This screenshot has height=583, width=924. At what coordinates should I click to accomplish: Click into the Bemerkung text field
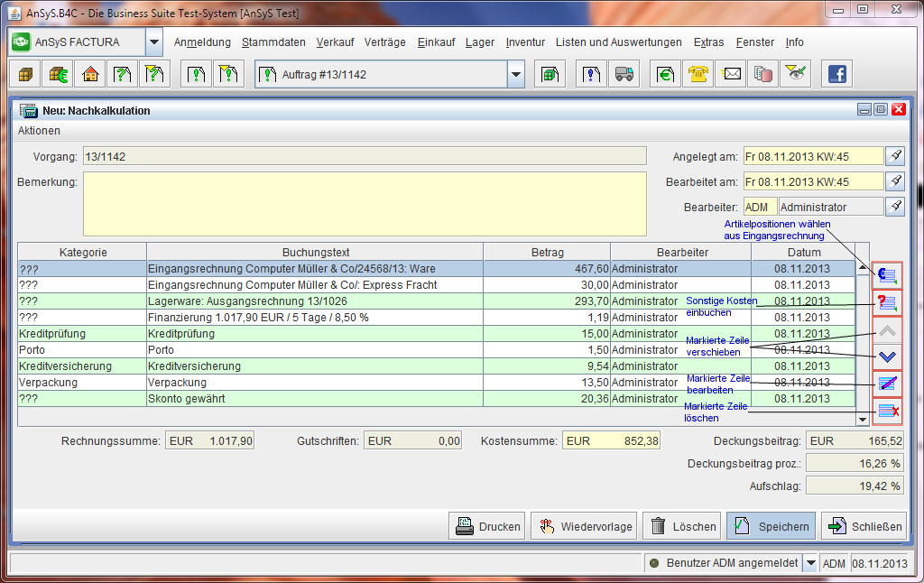click(x=365, y=203)
